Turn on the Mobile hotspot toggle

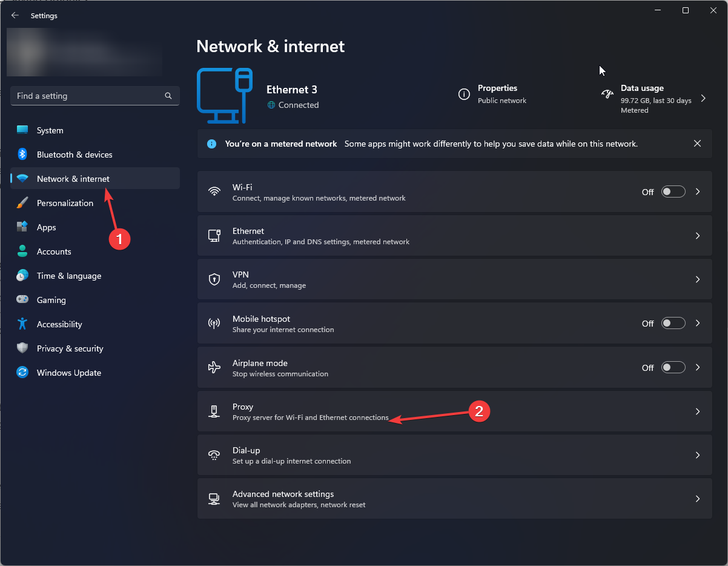coord(673,324)
